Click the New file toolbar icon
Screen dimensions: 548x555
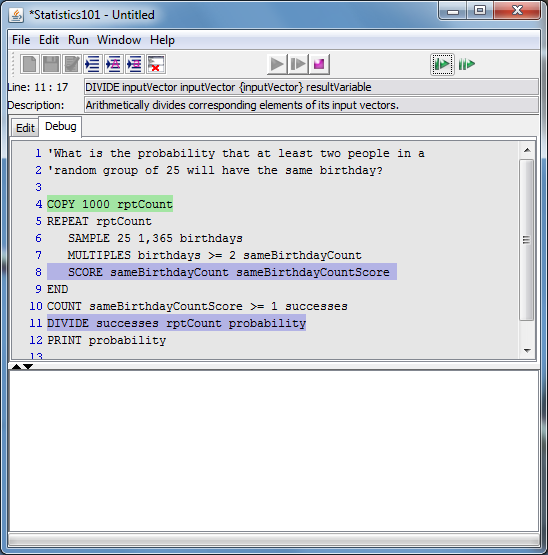(x=29, y=64)
